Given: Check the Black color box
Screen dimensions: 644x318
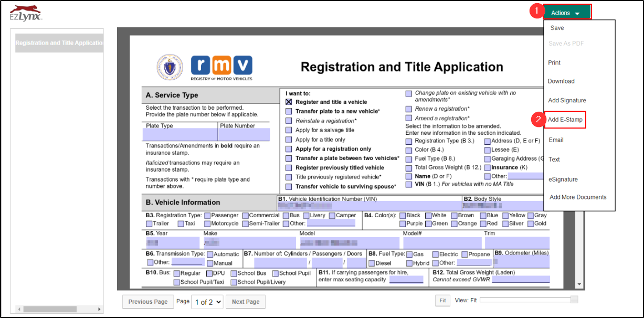Looking at the screenshot, I should click(403, 215).
